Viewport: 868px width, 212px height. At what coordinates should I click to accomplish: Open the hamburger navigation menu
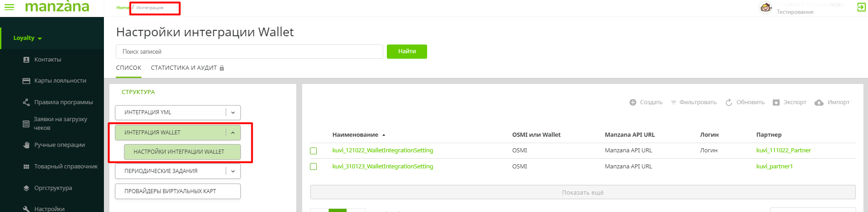tap(9, 7)
